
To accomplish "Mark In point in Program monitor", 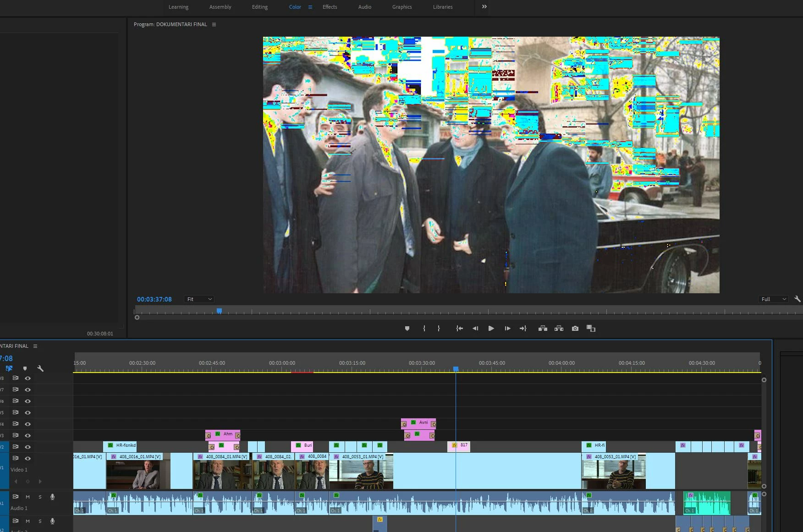I will pyautogui.click(x=424, y=329).
